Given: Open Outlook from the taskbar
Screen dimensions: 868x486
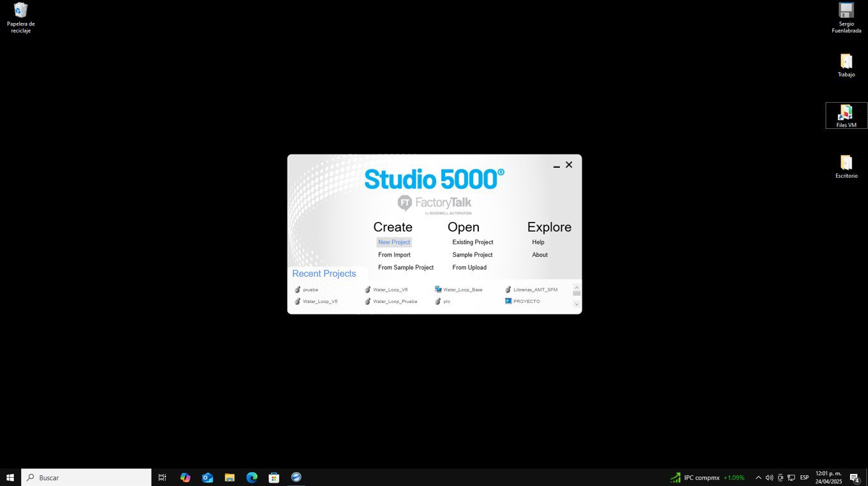Looking at the screenshot, I should 207,477.
